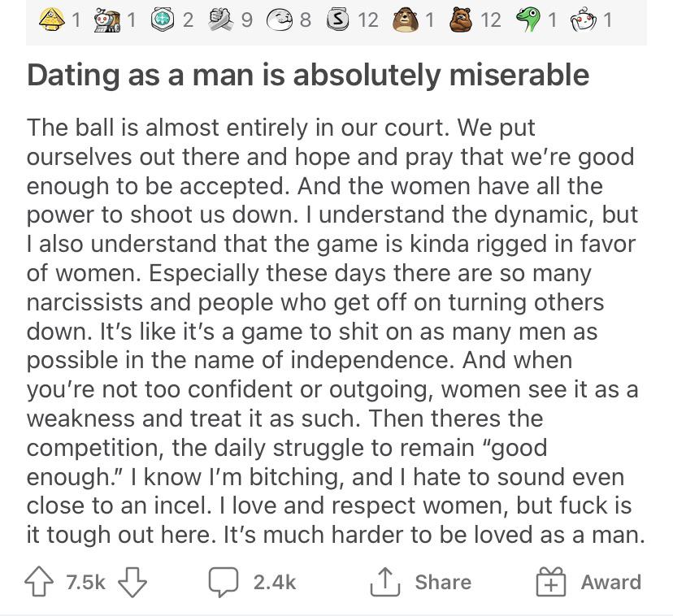Open post titled "Dating as a man is absolutely miserable"
Screen dimensions: 673x616
pos(308,75)
